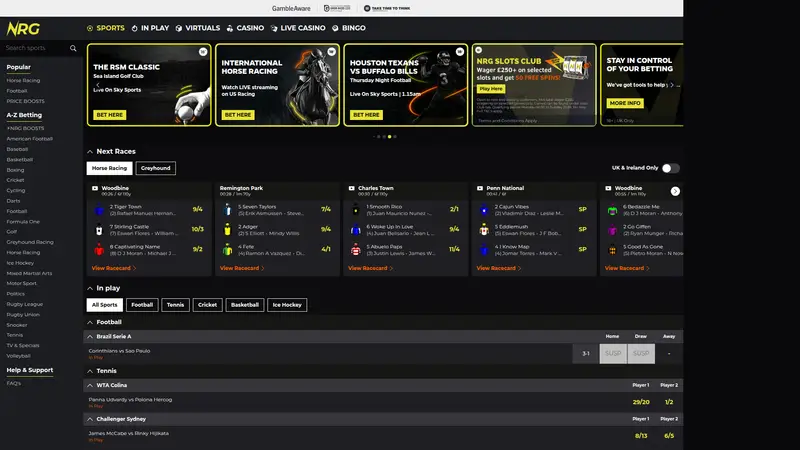This screenshot has height=450, width=800.
Task: Click More Info on Stay In Control banner
Action: [x=625, y=103]
